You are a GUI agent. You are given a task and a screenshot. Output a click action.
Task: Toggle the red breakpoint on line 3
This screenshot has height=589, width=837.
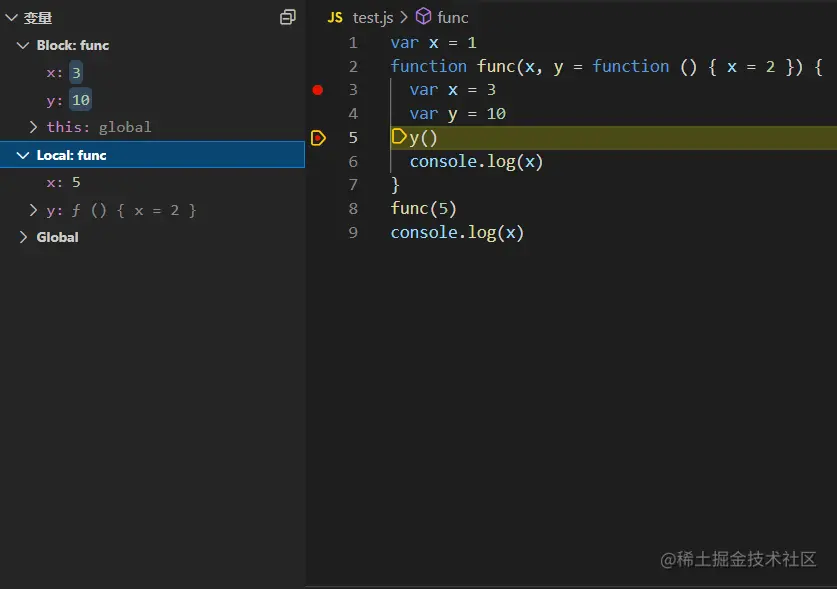pyautogui.click(x=318, y=90)
